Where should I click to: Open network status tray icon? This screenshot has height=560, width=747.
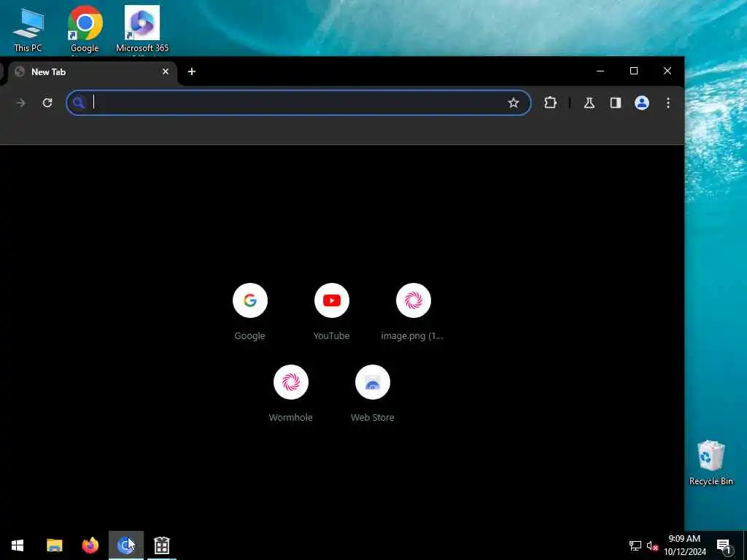[x=635, y=545]
